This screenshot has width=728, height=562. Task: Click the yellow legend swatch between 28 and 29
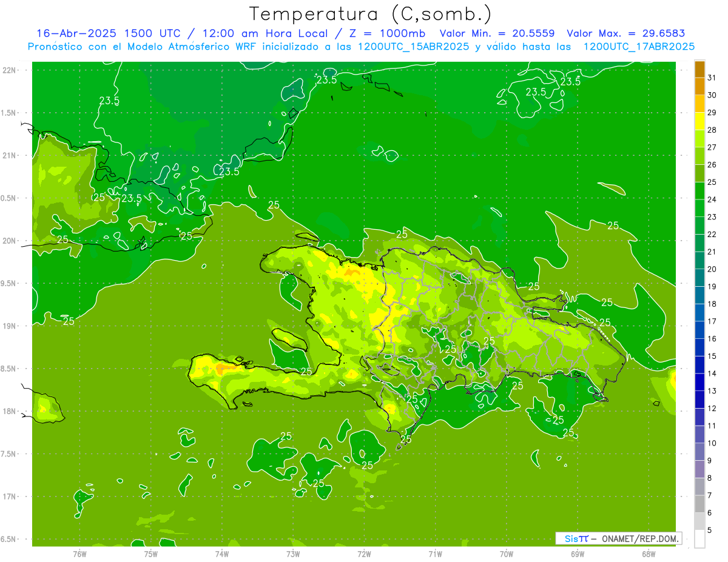pyautogui.click(x=699, y=121)
